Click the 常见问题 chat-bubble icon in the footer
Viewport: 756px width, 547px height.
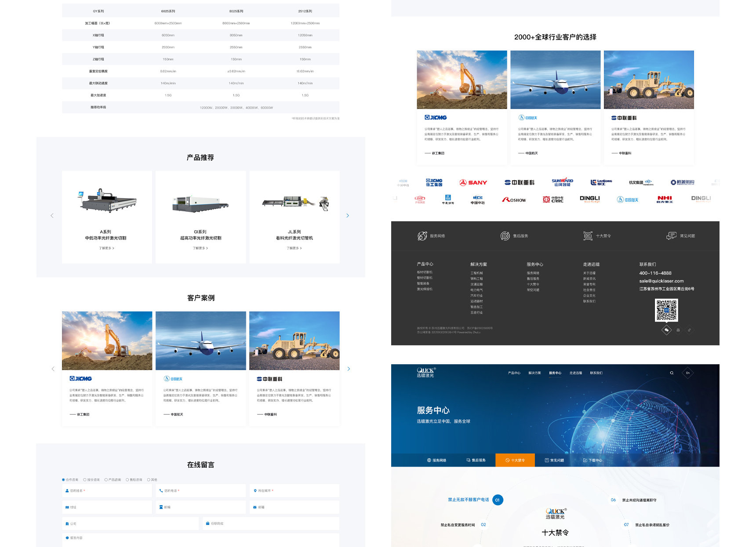(x=671, y=236)
